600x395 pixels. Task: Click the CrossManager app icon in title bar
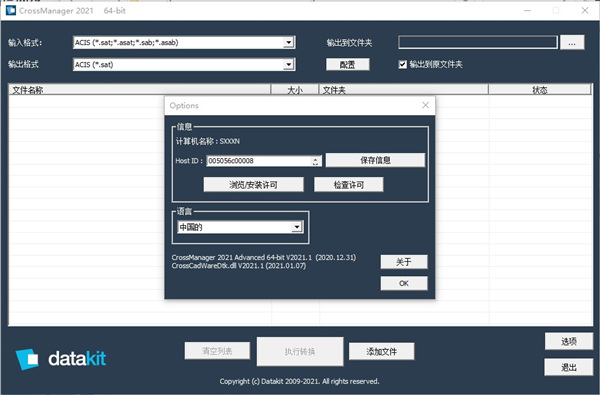(11, 10)
